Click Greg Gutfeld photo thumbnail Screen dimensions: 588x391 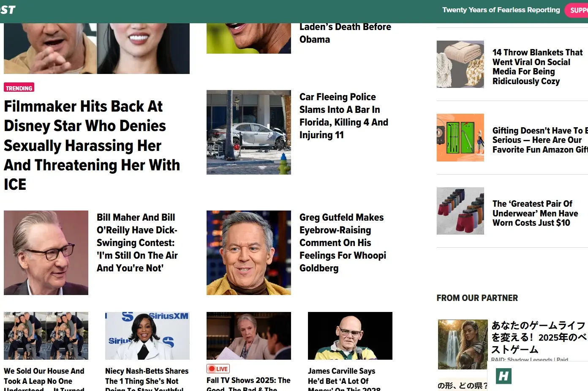pyautogui.click(x=249, y=253)
